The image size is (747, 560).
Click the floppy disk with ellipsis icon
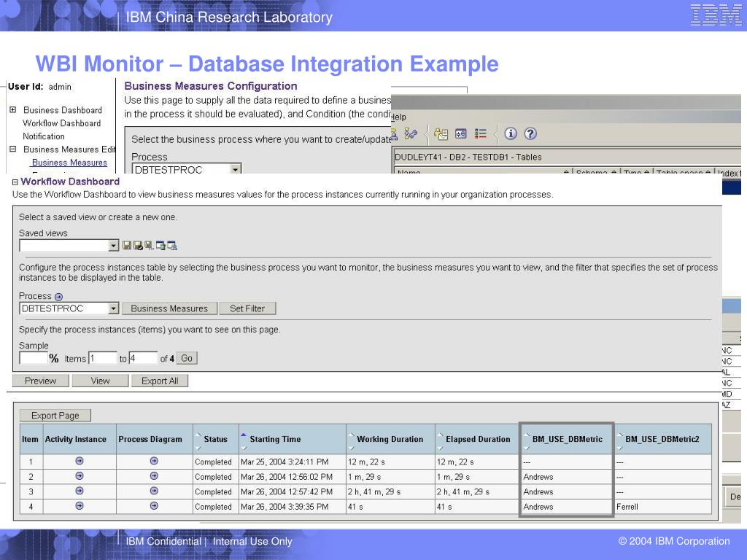149,245
